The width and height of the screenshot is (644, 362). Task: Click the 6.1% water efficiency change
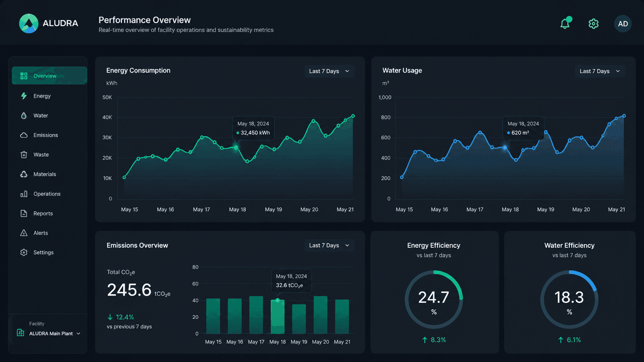(x=569, y=340)
